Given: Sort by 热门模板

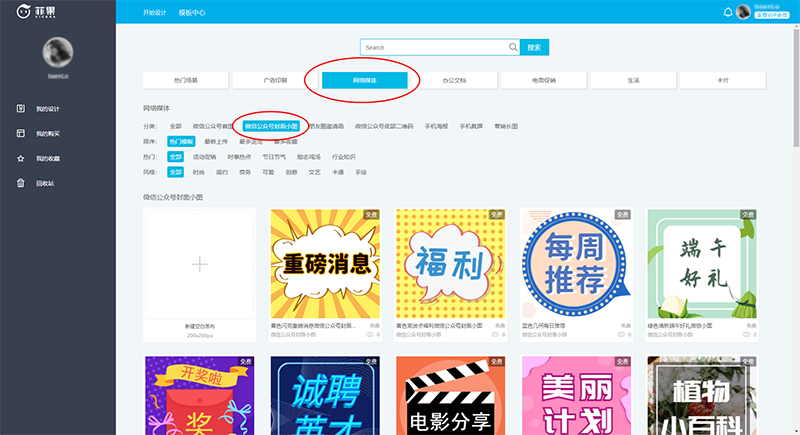Looking at the screenshot, I should click(181, 141).
